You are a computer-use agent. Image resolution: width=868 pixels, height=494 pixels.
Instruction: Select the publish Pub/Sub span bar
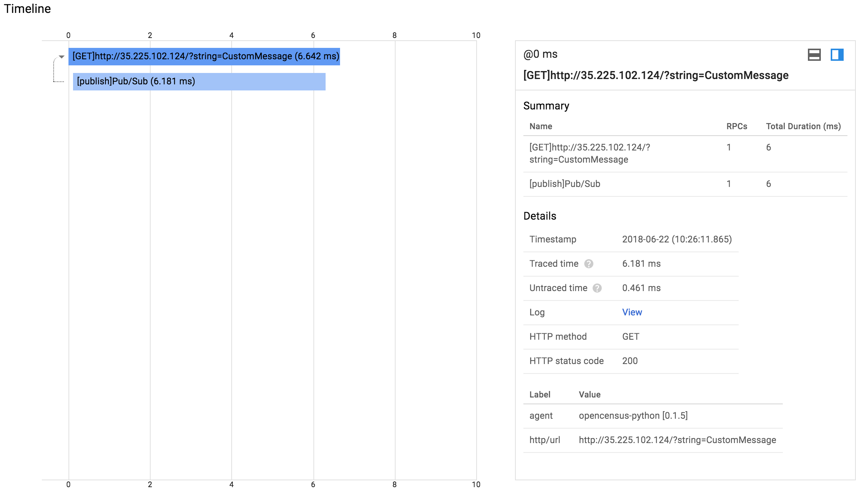click(x=199, y=82)
